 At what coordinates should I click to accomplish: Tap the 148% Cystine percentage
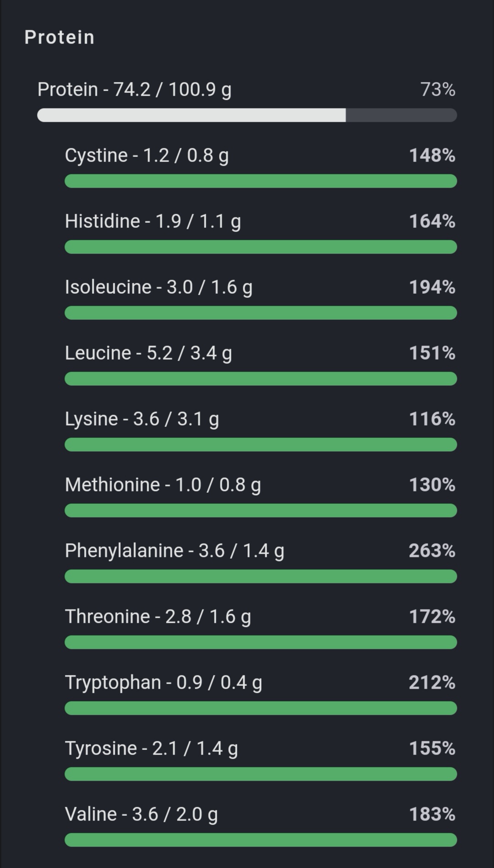(432, 155)
